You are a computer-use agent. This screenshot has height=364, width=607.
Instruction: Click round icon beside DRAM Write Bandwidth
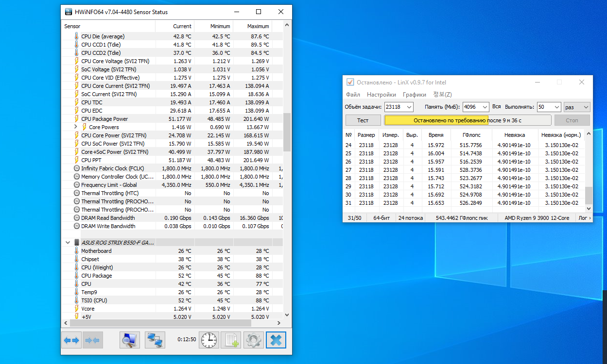point(76,226)
